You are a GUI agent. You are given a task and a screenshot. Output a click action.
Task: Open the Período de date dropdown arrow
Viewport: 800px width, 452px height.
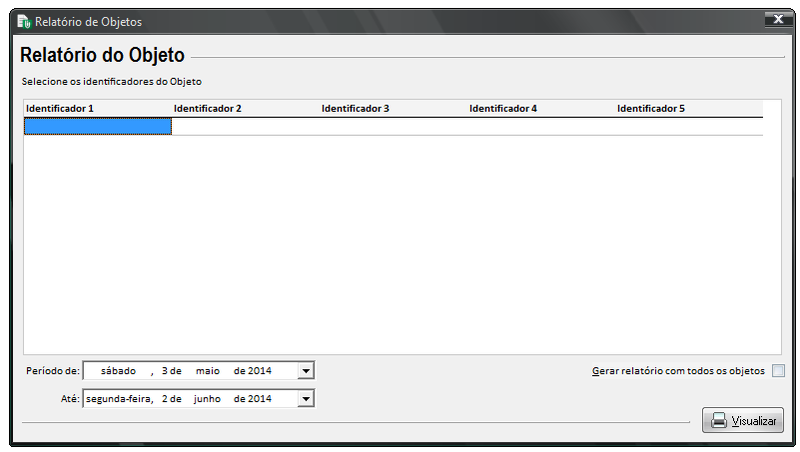coord(306,371)
